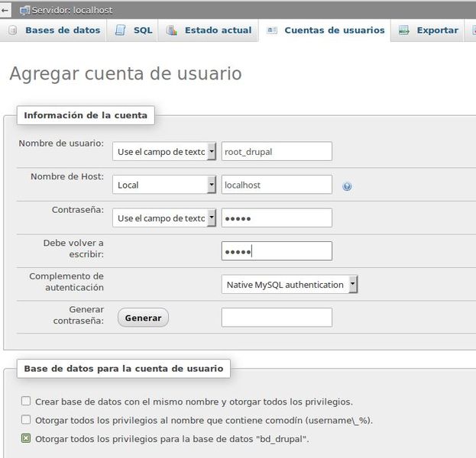Click the server icon next to Servidor: localhost
Viewport: 476px width, 458px height.
point(24,11)
